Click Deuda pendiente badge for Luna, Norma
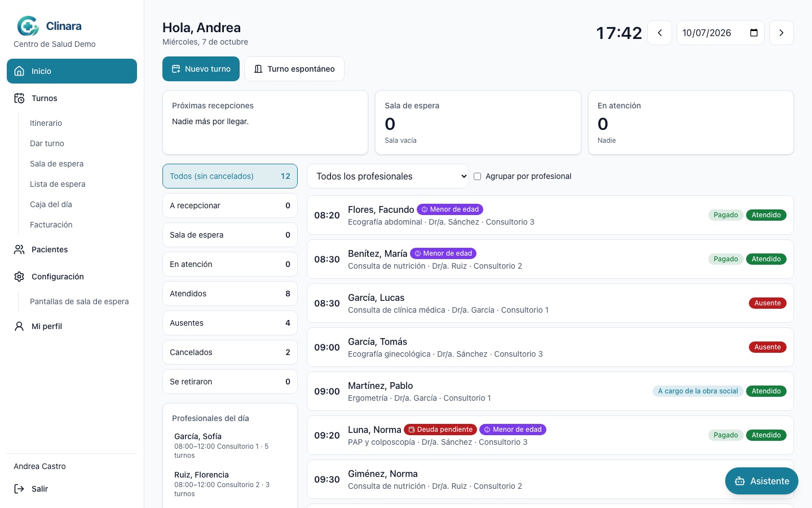 pyautogui.click(x=440, y=430)
